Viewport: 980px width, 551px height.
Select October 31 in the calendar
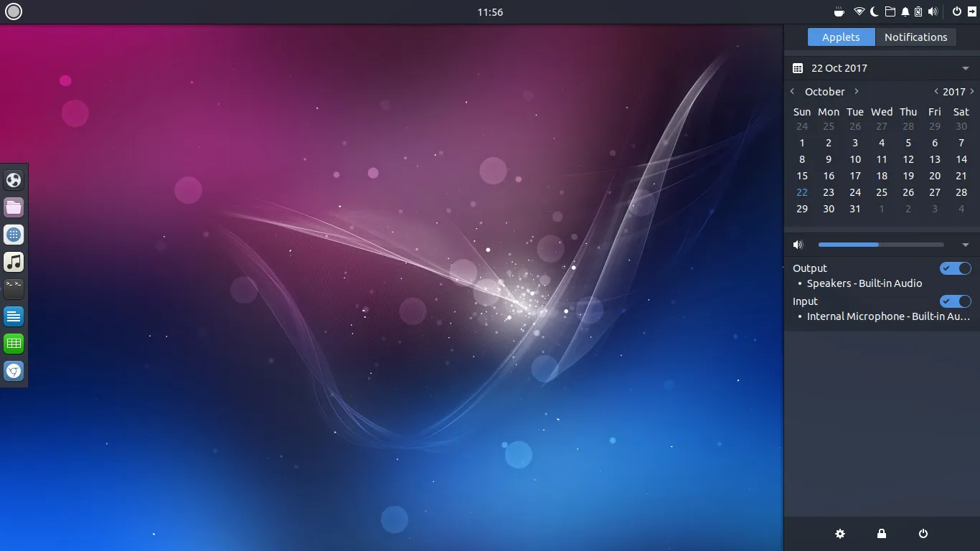(855, 209)
